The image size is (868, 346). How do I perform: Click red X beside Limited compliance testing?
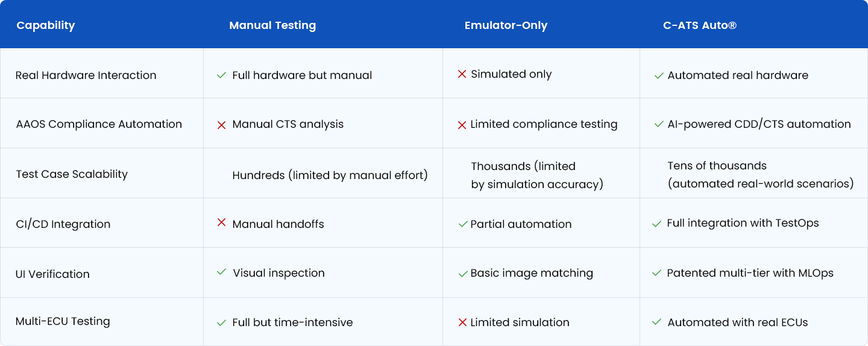[x=462, y=125]
